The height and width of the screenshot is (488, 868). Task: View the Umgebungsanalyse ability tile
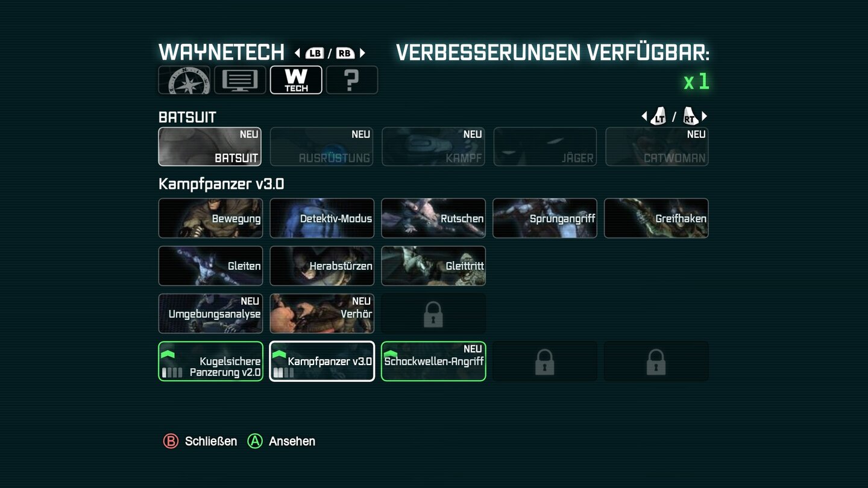click(x=211, y=313)
